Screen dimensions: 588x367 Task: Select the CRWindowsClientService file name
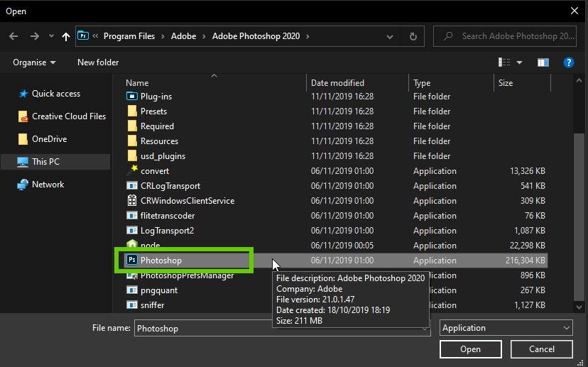click(x=187, y=201)
